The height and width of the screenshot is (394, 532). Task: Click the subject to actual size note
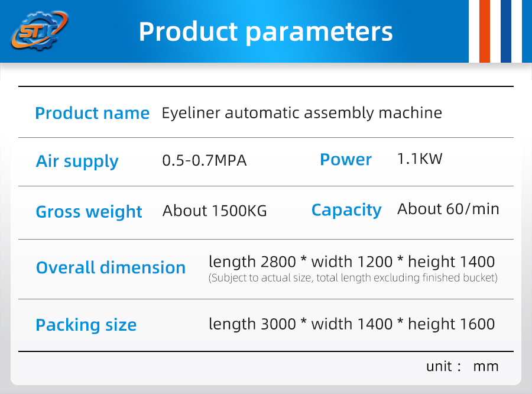353,278
